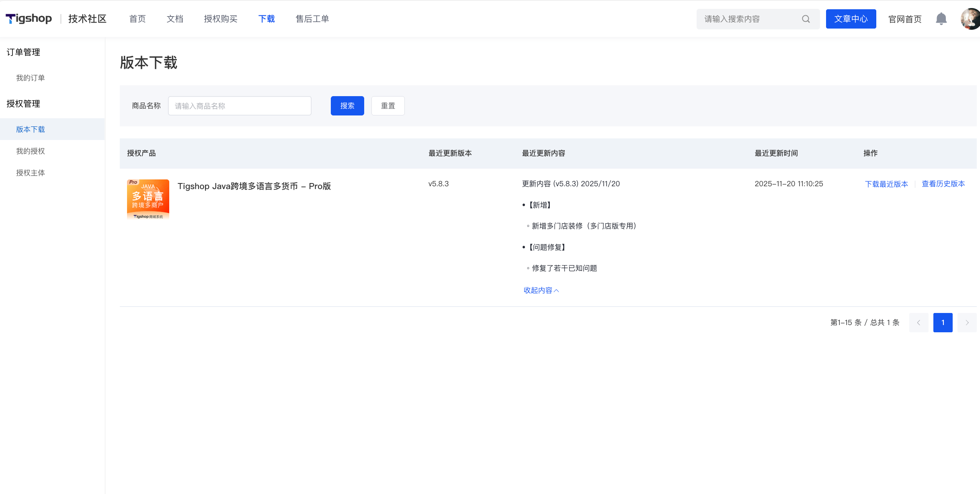Image resolution: width=980 pixels, height=494 pixels.
Task: Click the 文章中心 button
Action: (851, 19)
